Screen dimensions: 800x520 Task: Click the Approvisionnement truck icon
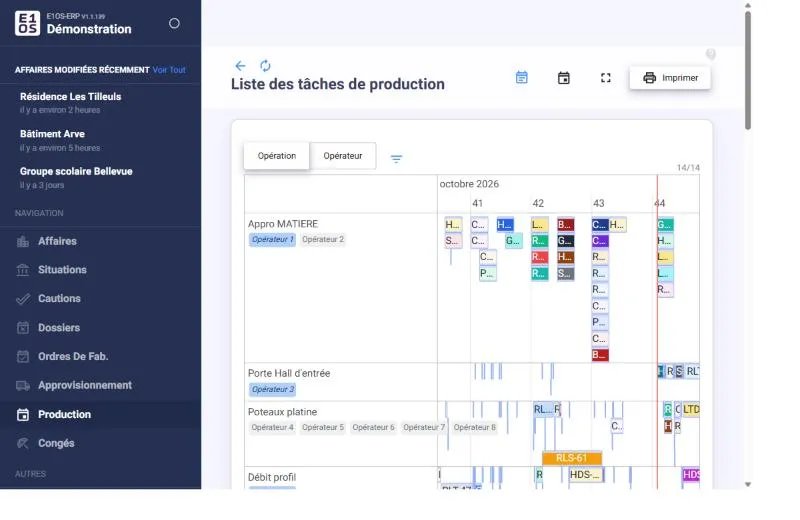pos(23,385)
